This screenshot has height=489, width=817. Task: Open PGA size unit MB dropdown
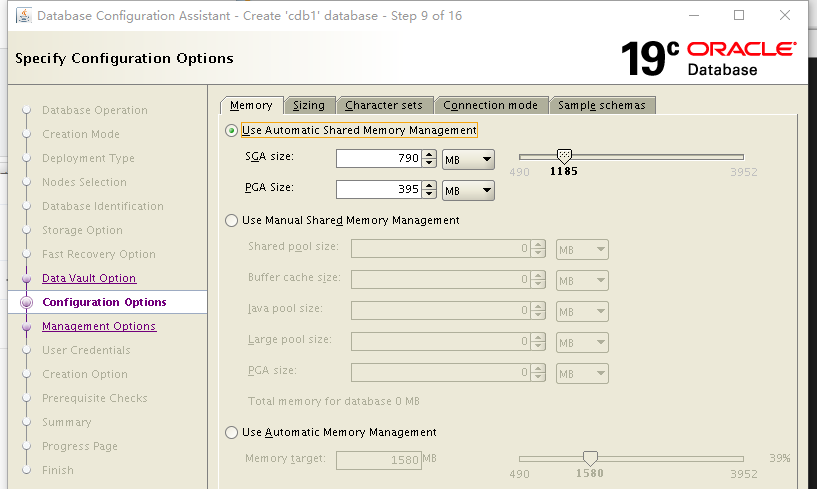click(x=468, y=190)
